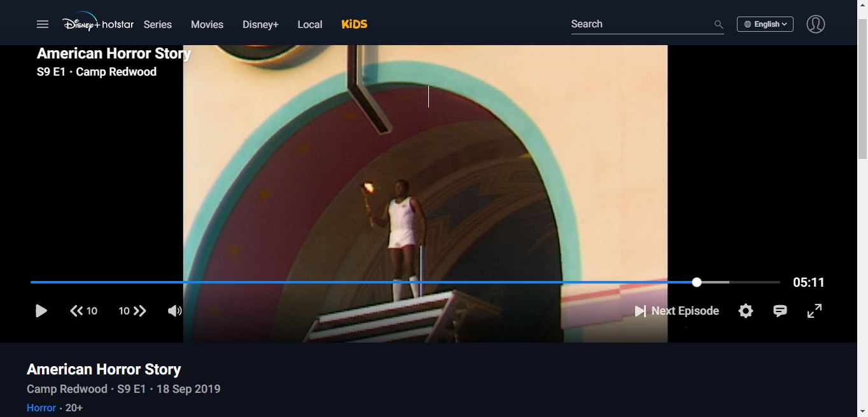Viewport: 868px width, 417px height.
Task: Rewind the video by 10 seconds
Action: click(x=83, y=311)
